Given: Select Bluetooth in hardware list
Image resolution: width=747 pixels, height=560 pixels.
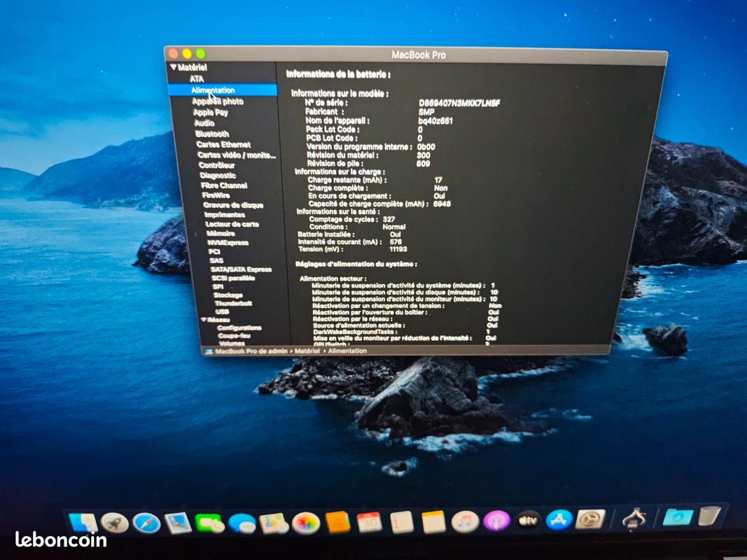Looking at the screenshot, I should 212,134.
